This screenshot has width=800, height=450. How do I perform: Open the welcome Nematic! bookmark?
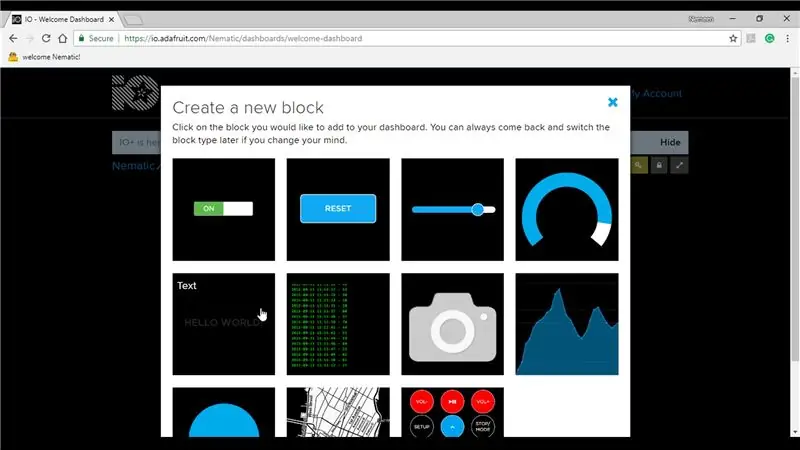pos(44,57)
